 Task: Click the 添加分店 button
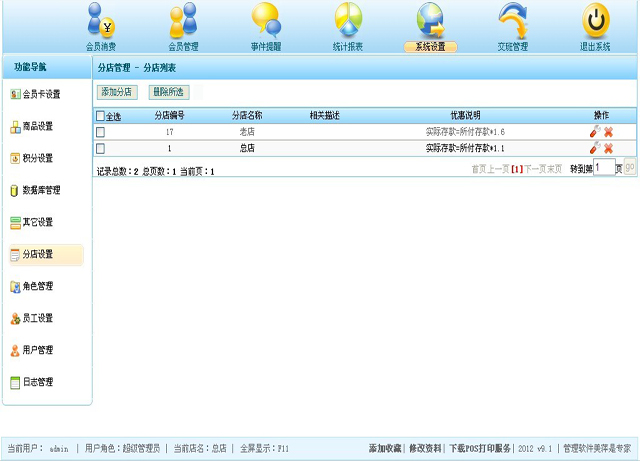[x=117, y=92]
